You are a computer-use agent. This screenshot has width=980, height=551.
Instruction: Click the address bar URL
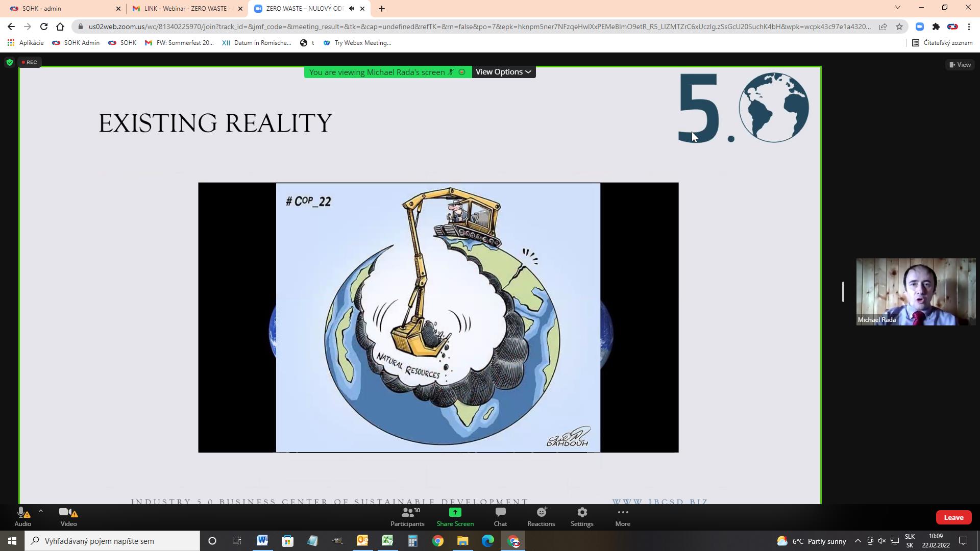[480, 27]
